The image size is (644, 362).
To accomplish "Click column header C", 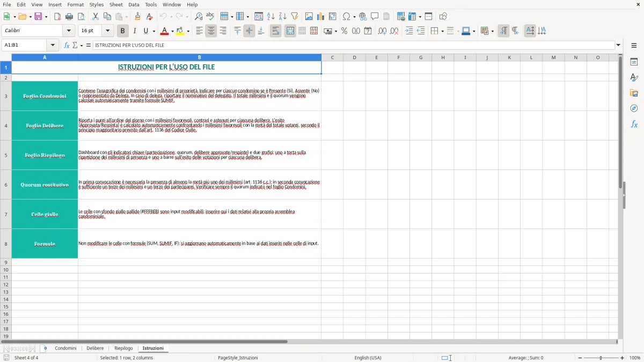I will tap(332, 57).
